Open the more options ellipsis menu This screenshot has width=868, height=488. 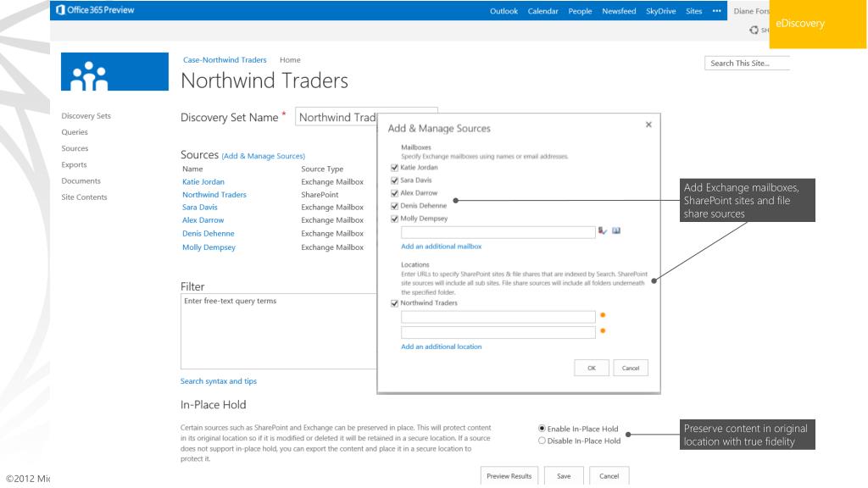coord(717,11)
